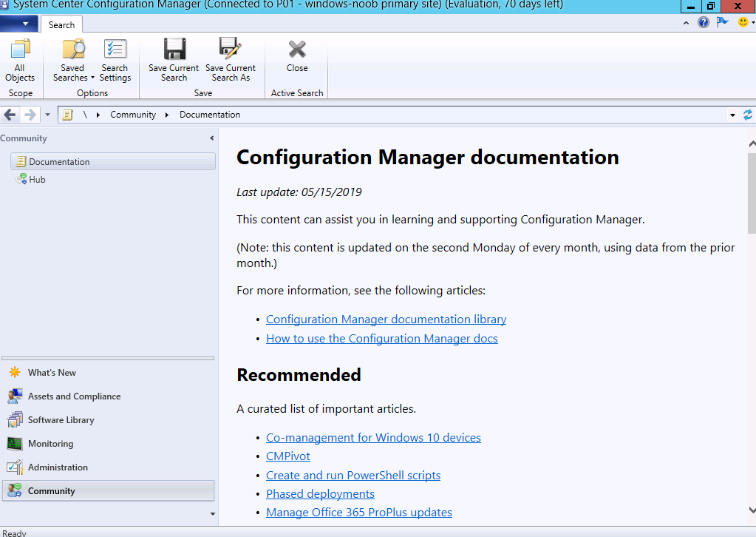Click the address bar node icon
This screenshot has width=756, height=537.
[67, 115]
